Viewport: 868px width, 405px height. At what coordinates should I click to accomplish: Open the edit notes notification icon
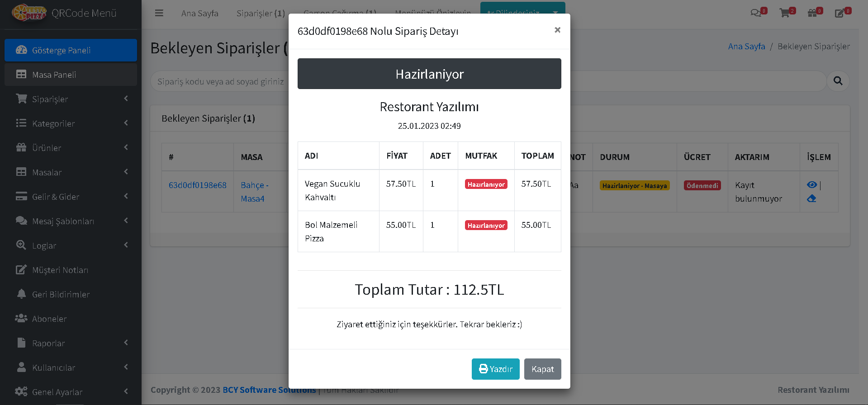(840, 13)
